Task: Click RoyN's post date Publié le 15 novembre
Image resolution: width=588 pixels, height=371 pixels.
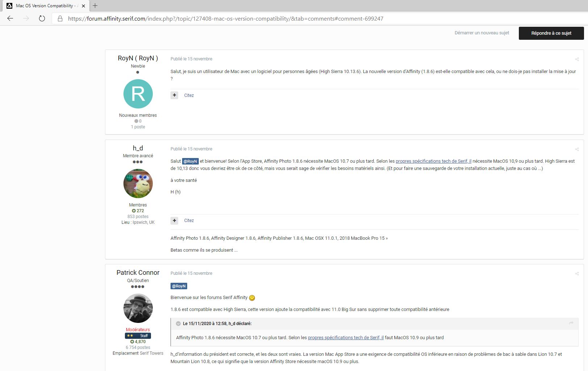Action: click(192, 59)
